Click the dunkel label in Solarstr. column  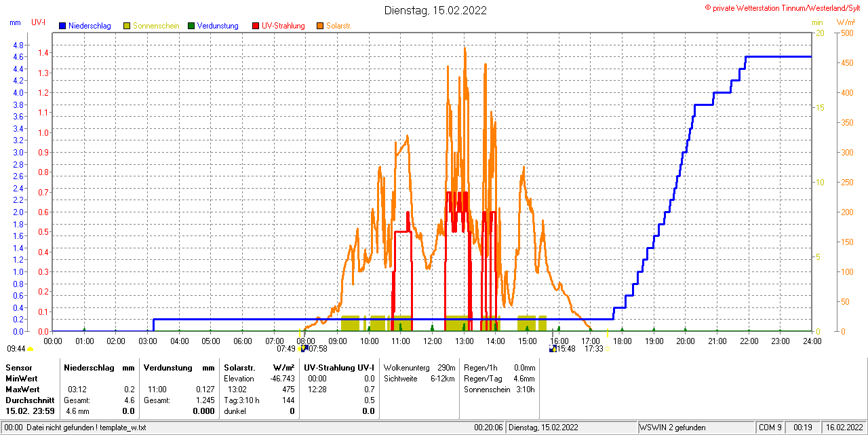235,411
